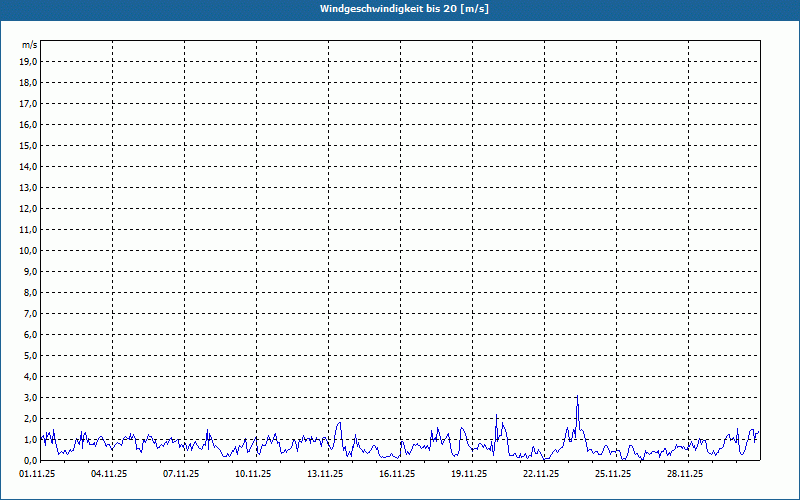800x500 pixels.
Task: Select the 16.11.25 x-axis date
Action: pyautogui.click(x=397, y=474)
